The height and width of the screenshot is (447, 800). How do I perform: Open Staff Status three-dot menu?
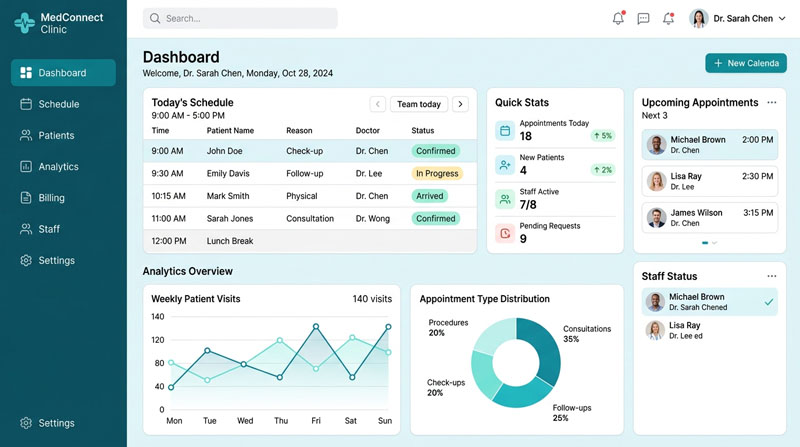coord(771,276)
